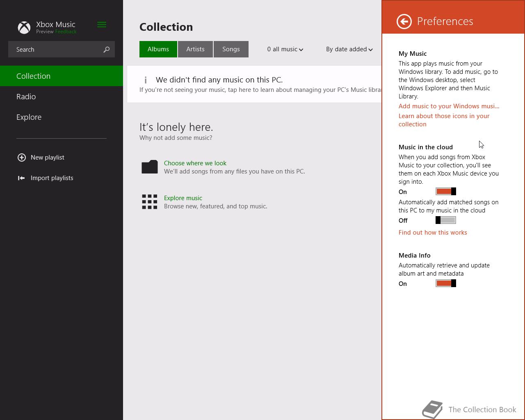Open the 'By date added' sort dropdown
The image size is (525, 420).
pyautogui.click(x=349, y=49)
